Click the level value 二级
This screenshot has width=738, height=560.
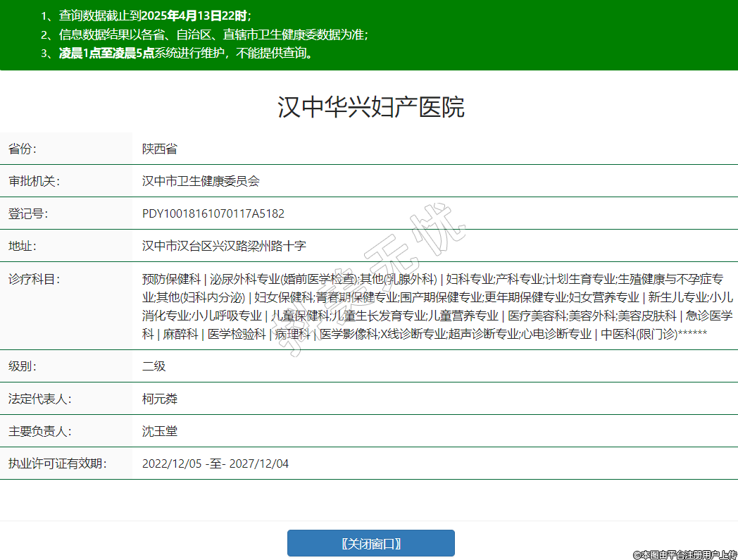point(154,366)
